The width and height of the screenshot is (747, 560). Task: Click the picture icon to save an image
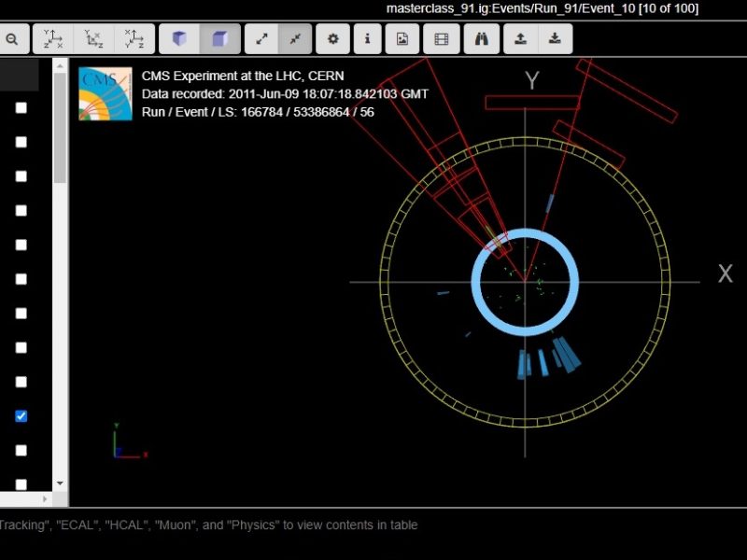pyautogui.click(x=402, y=39)
